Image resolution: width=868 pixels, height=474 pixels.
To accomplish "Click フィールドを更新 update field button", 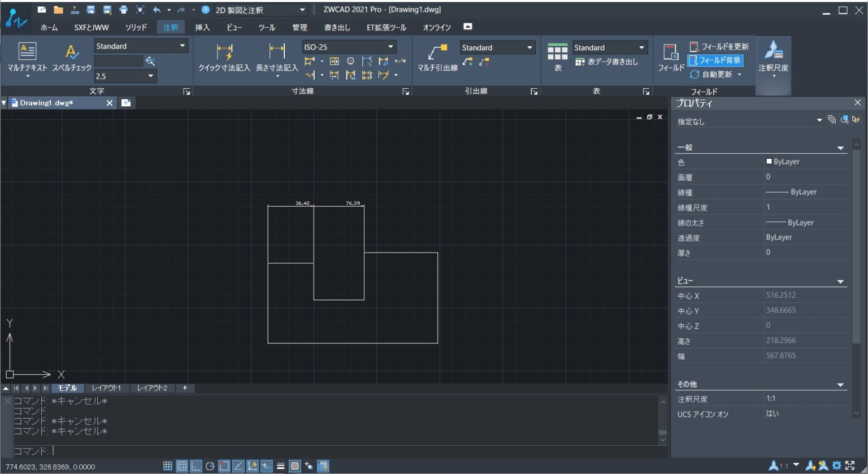I will [x=719, y=46].
